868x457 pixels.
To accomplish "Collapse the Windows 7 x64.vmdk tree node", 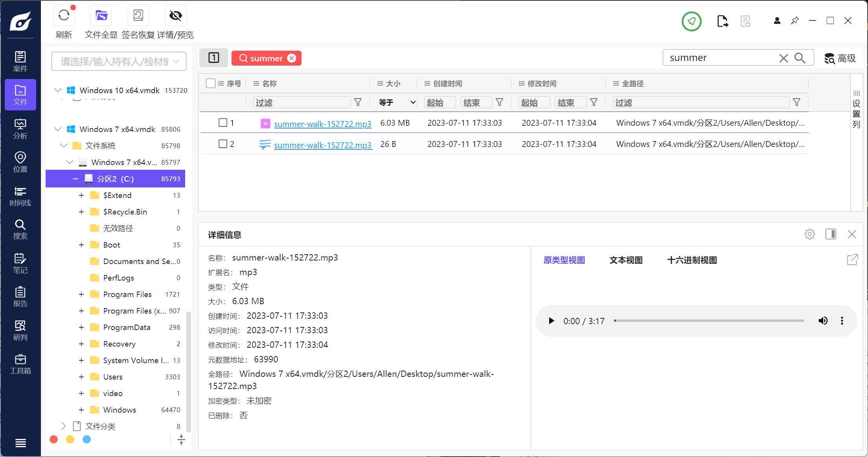I will coord(58,129).
